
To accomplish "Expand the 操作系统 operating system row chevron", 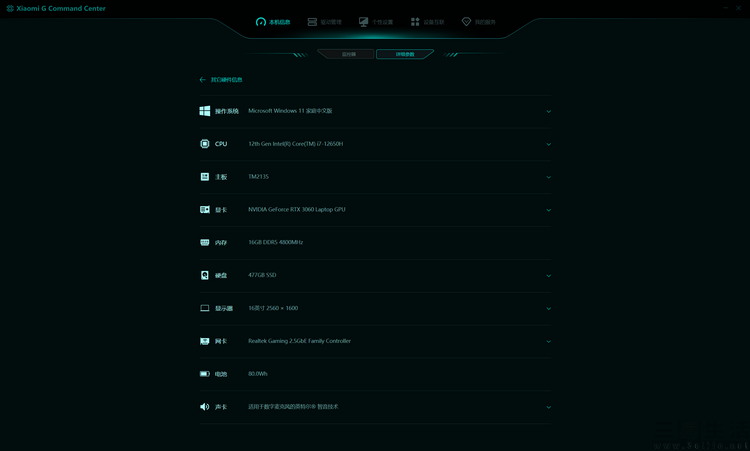I will 549,111.
